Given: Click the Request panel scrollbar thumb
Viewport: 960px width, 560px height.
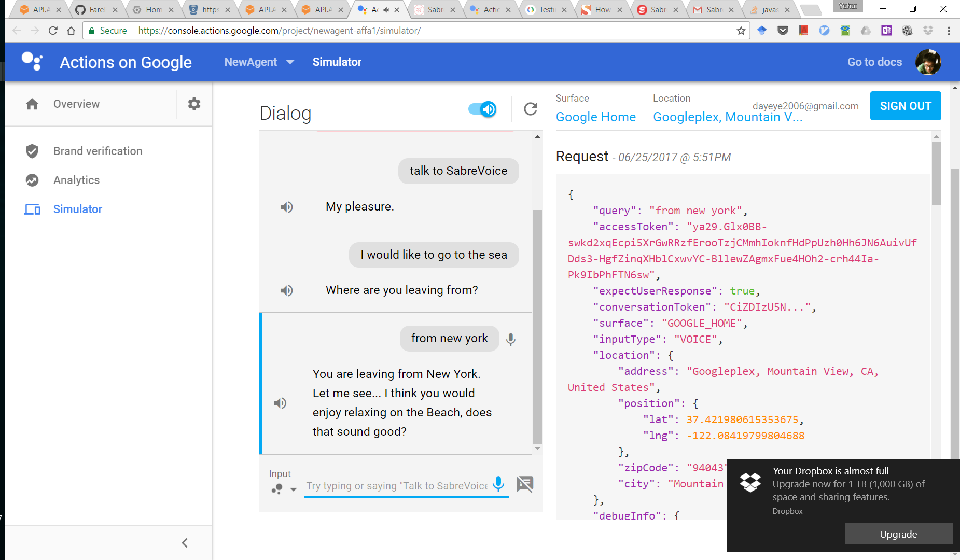Looking at the screenshot, I should [936, 173].
